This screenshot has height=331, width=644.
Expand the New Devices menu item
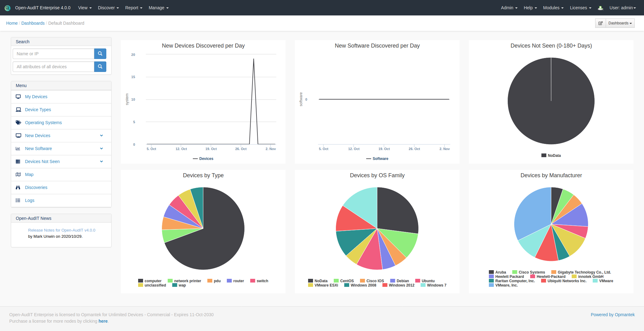(101, 136)
